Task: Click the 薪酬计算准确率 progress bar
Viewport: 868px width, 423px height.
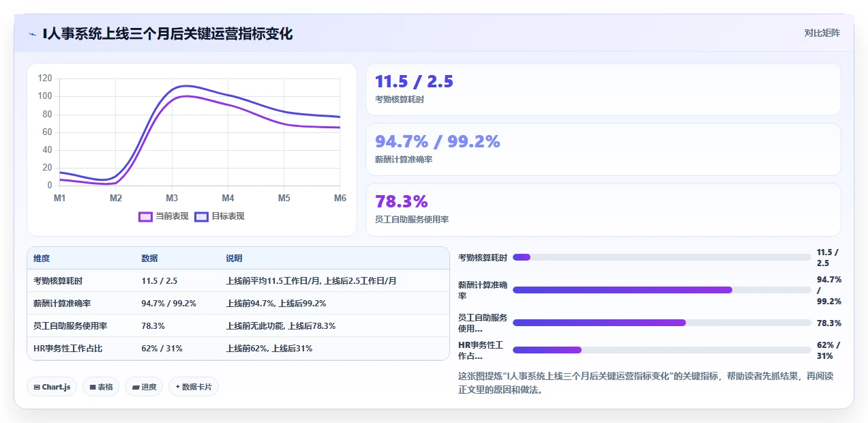Action: tap(662, 290)
